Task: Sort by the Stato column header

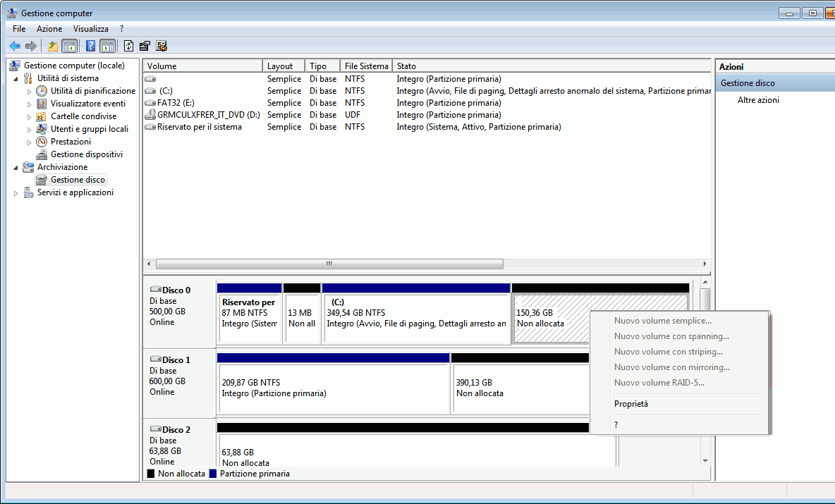Action: tap(551, 66)
